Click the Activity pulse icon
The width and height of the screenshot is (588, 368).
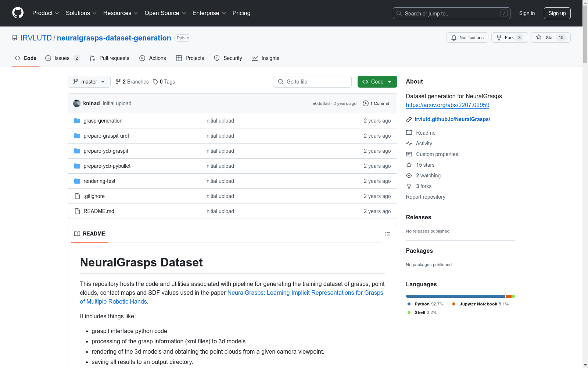409,144
